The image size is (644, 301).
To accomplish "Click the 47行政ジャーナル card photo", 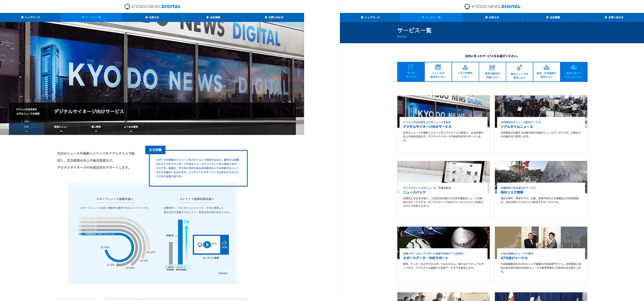I will click(x=541, y=237).
